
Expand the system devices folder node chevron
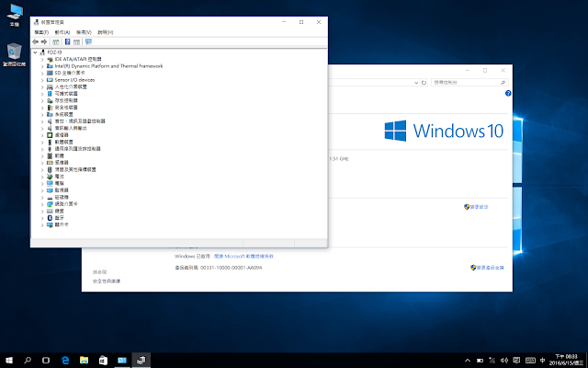click(x=42, y=114)
